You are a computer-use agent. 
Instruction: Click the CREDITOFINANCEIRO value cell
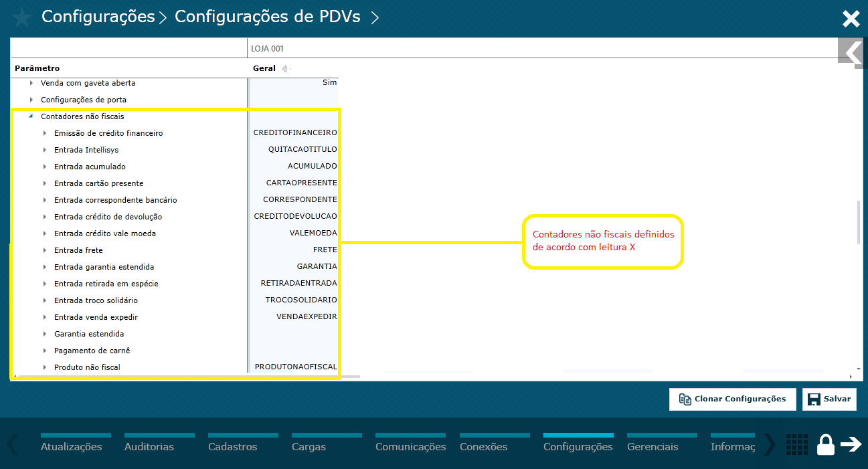(x=293, y=132)
